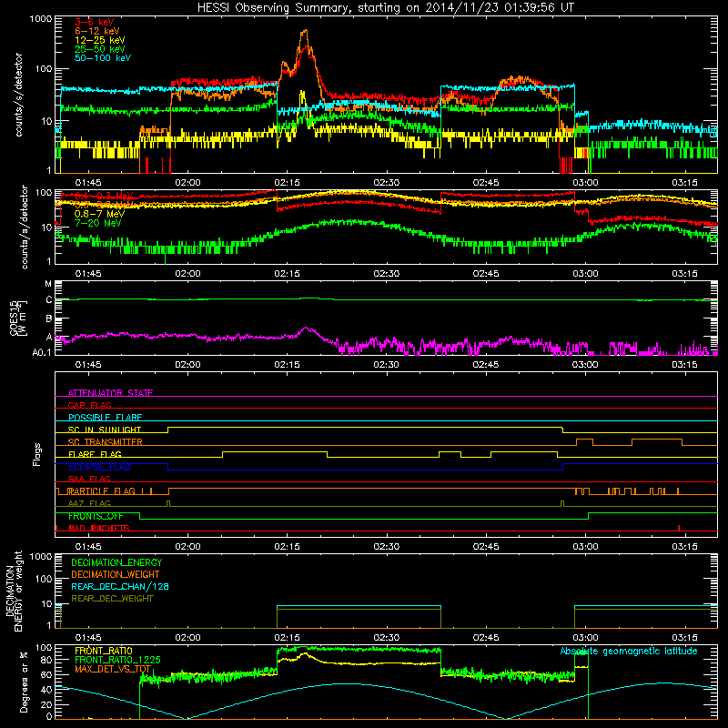Click the A0.1 label on GOES axis

[42, 353]
